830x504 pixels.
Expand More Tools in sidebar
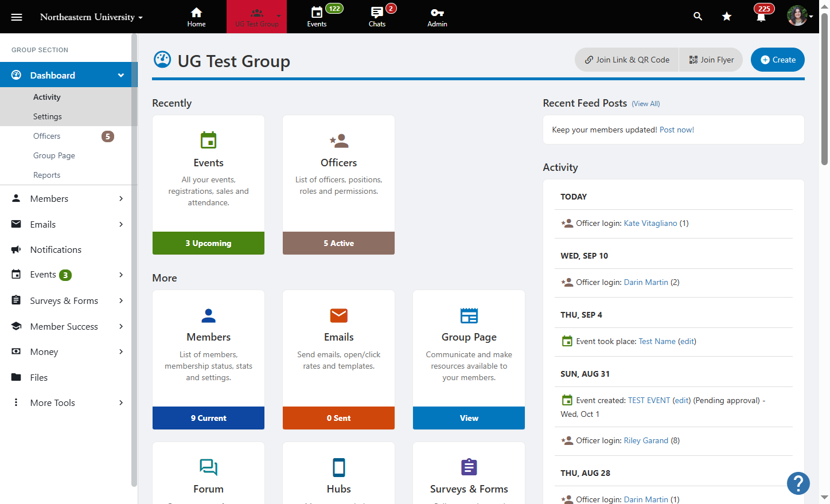pos(121,403)
